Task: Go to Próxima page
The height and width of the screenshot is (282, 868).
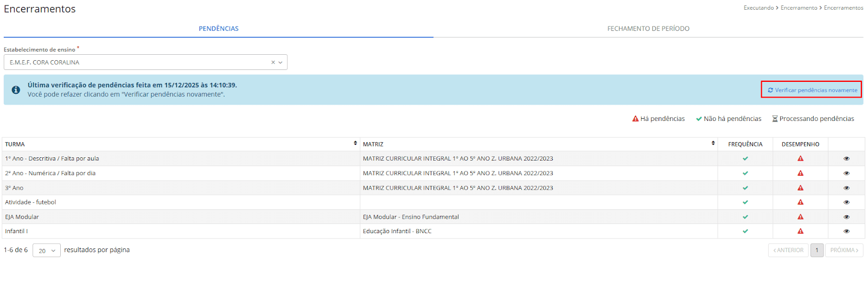Action: point(844,251)
